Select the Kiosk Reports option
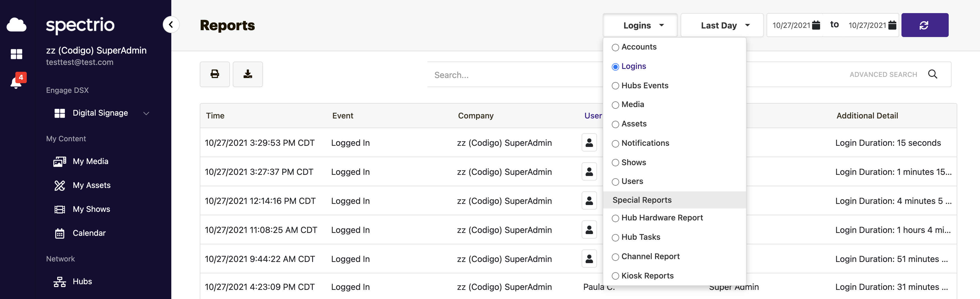 [643, 276]
